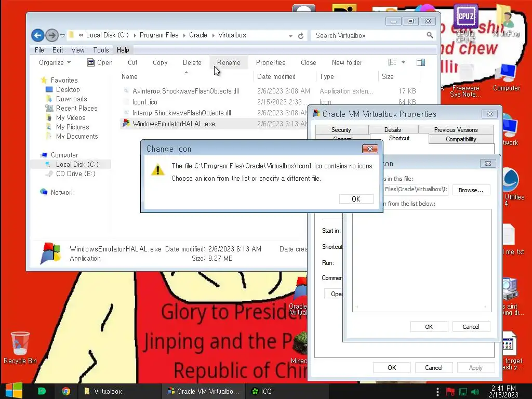
Task: Open My Pictures in navigation pane
Action: [x=72, y=127]
